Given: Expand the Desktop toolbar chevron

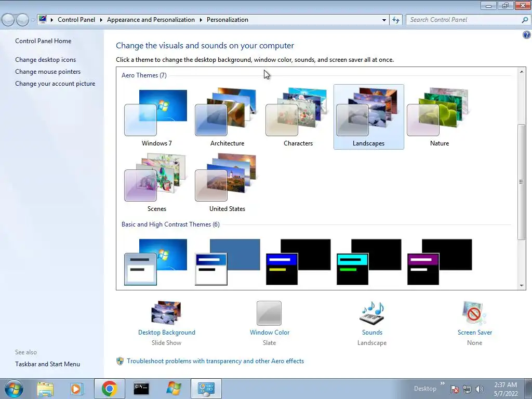Looking at the screenshot, I should coord(443,383).
